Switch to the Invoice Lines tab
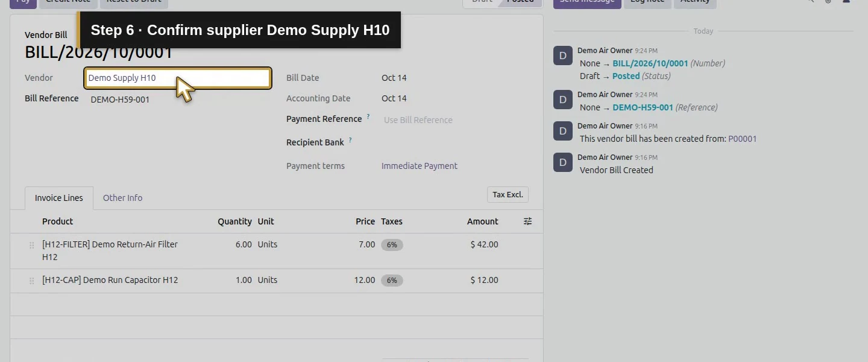This screenshot has width=868, height=362. [x=59, y=198]
